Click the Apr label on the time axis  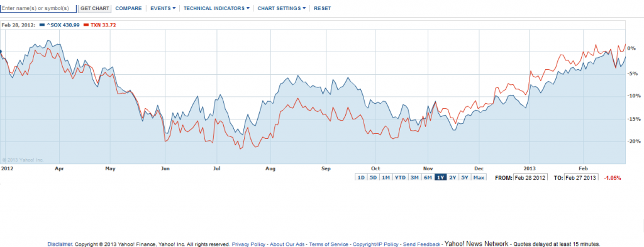tap(59, 168)
